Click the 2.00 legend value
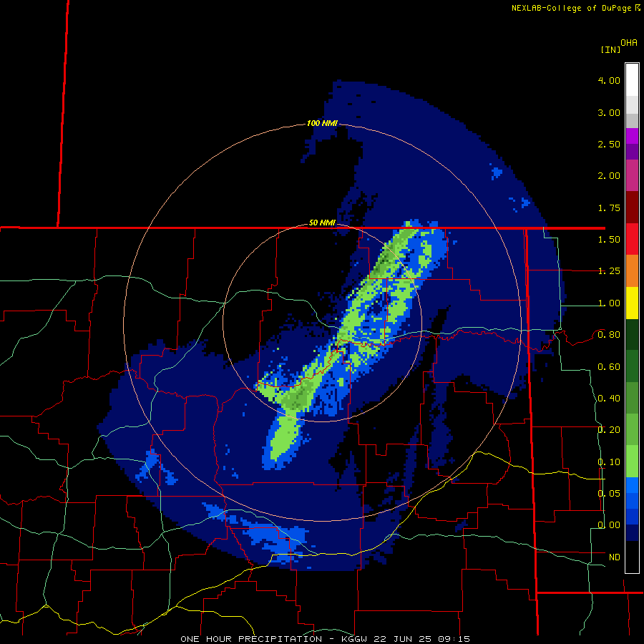 pyautogui.click(x=609, y=176)
